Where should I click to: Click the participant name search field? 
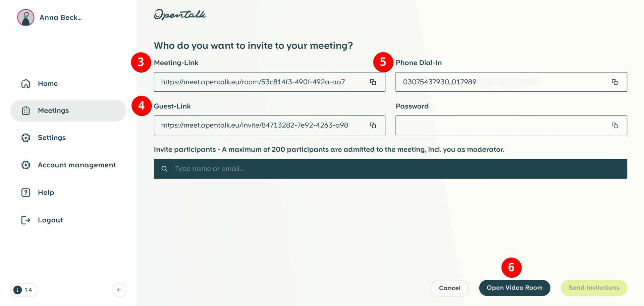pyautogui.click(x=302, y=168)
